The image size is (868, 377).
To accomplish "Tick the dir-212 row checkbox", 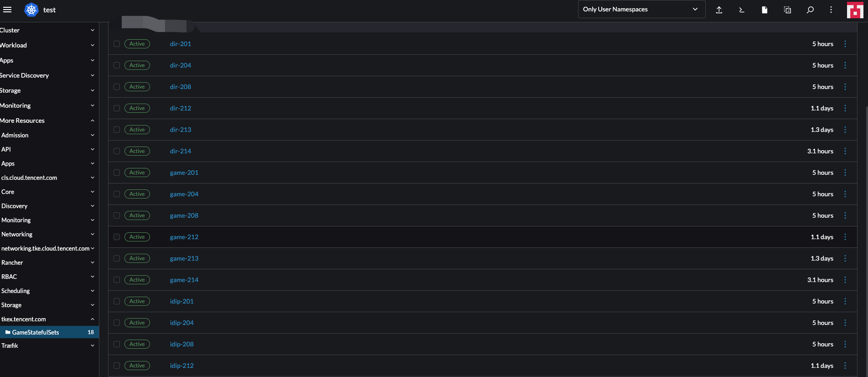I will (117, 108).
